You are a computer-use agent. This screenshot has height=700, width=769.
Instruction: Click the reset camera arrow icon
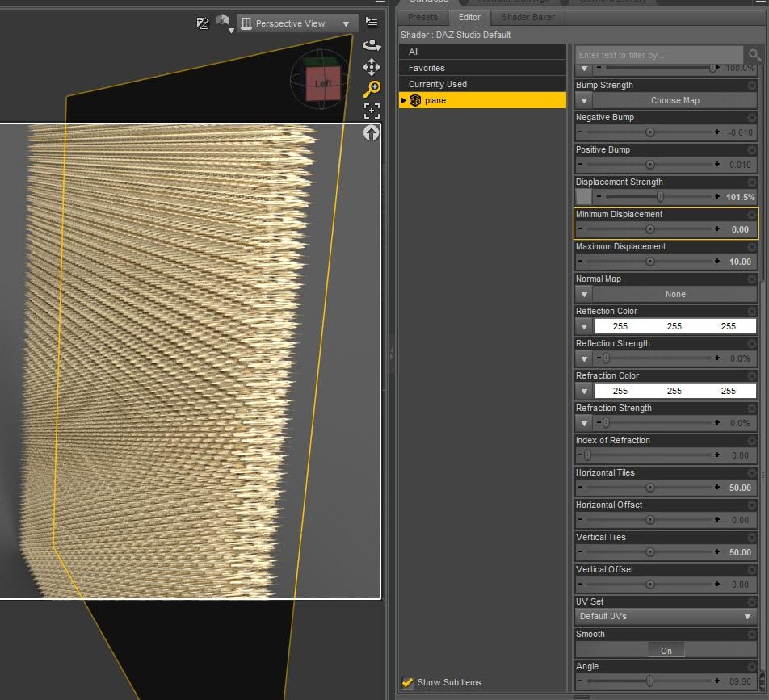(372, 133)
